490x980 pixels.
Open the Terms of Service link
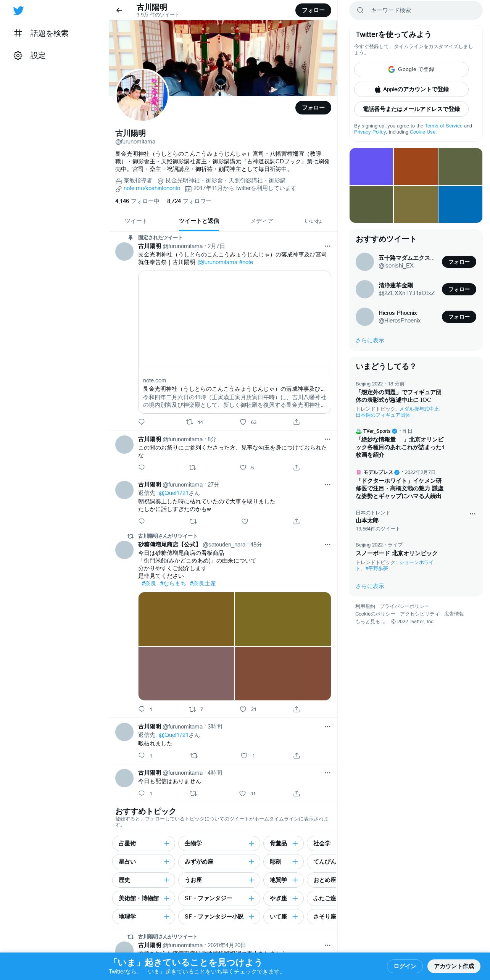pos(443,126)
